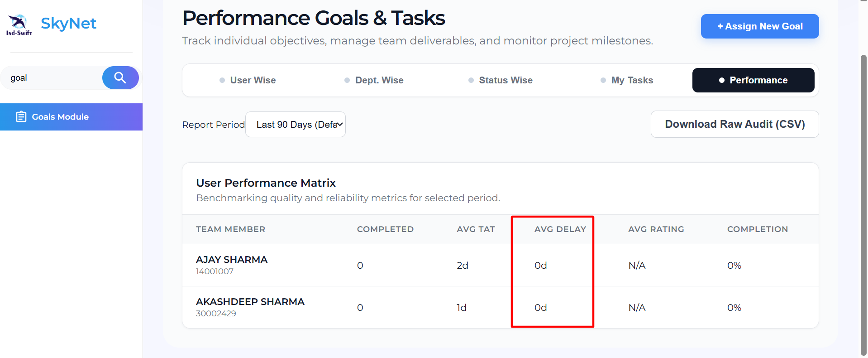Select the AKASHDEEP SHARMA name
868x358 pixels.
250,302
